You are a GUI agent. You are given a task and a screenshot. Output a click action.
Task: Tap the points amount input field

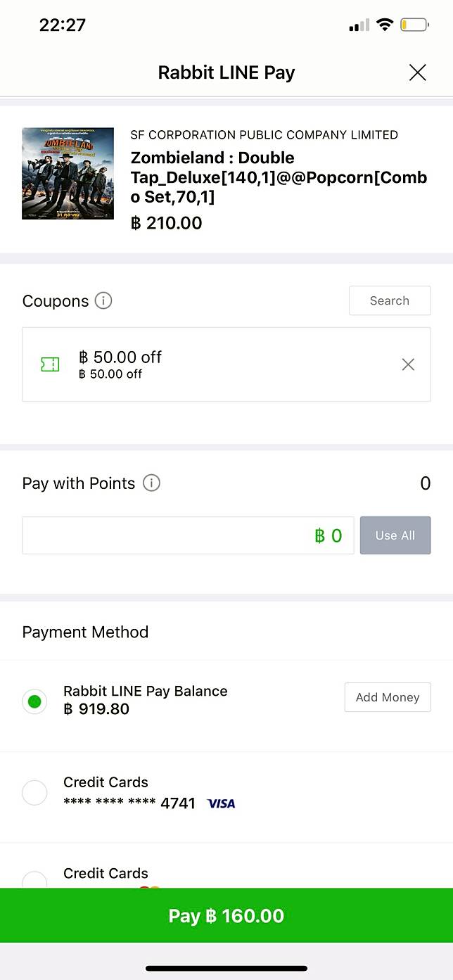pos(188,535)
